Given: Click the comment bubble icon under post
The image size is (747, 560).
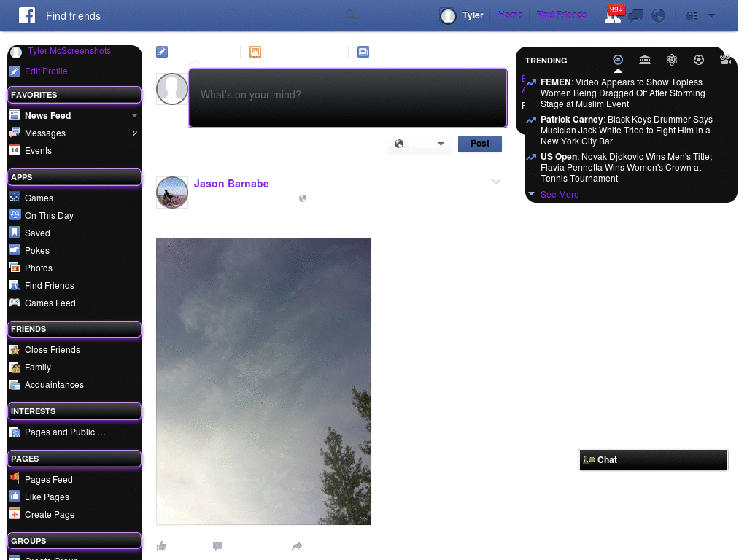Looking at the screenshot, I should point(217,545).
